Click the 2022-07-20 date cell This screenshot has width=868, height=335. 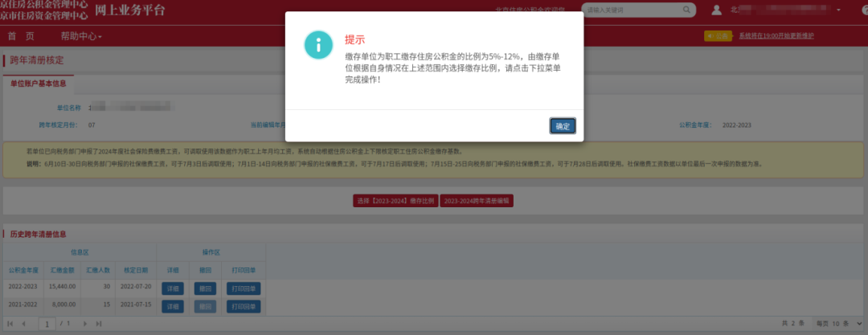136,286
